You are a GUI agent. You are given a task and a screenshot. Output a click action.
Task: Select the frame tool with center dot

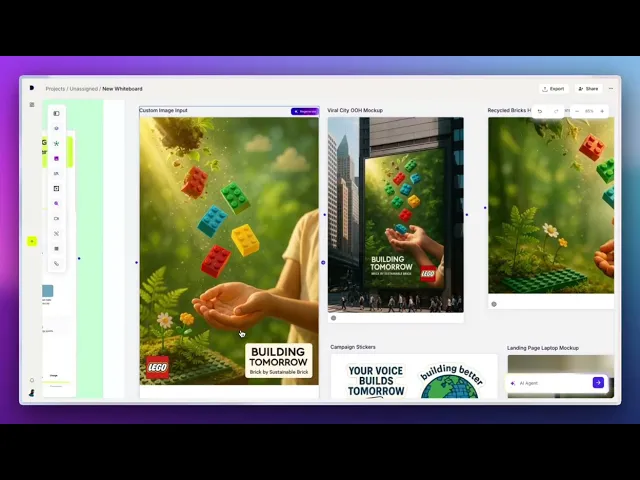(56, 189)
